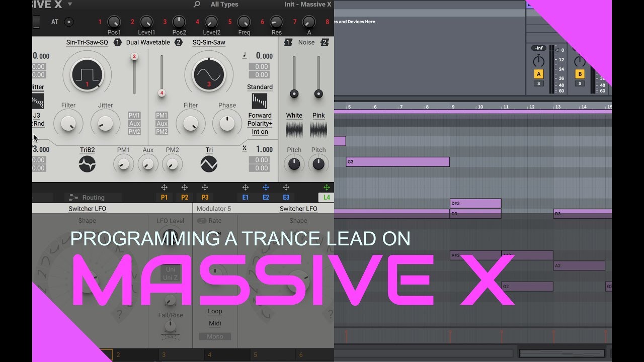The image size is (644, 362).
Task: Toggle the AT aftertouch button
Action: tap(69, 22)
